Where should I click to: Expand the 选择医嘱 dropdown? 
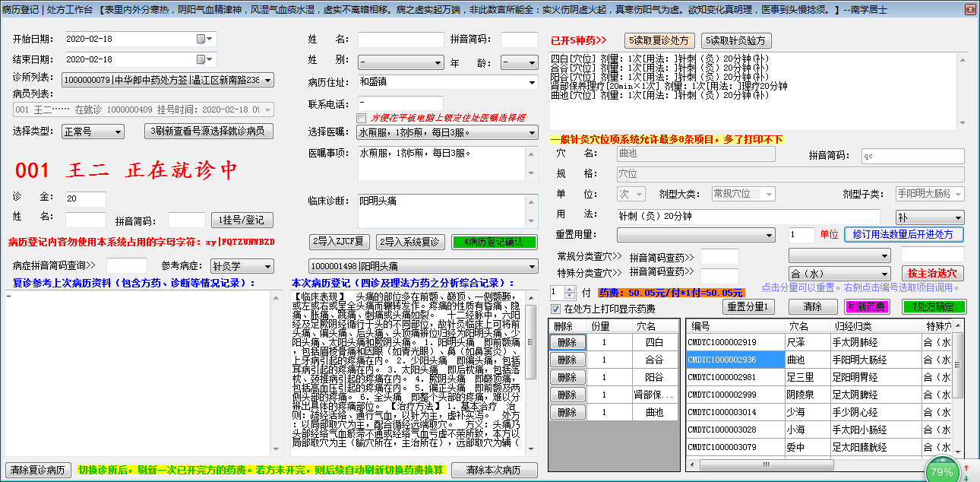click(531, 132)
